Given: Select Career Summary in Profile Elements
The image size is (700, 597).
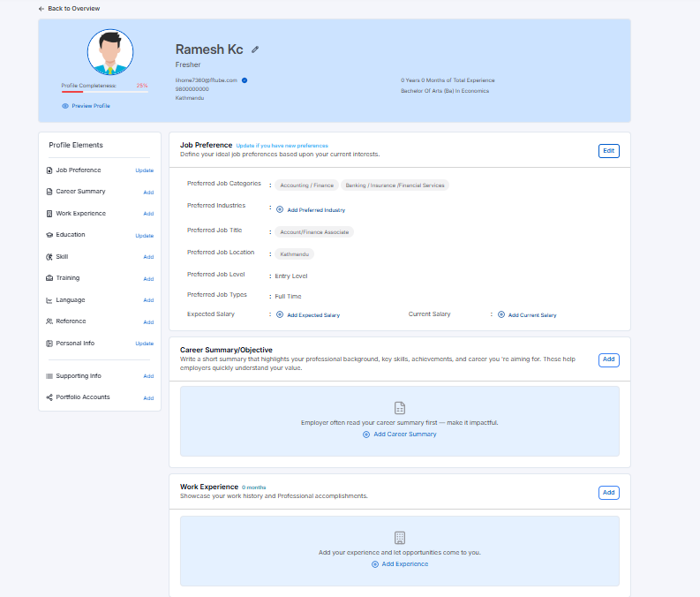Looking at the screenshot, I should pos(80,192).
